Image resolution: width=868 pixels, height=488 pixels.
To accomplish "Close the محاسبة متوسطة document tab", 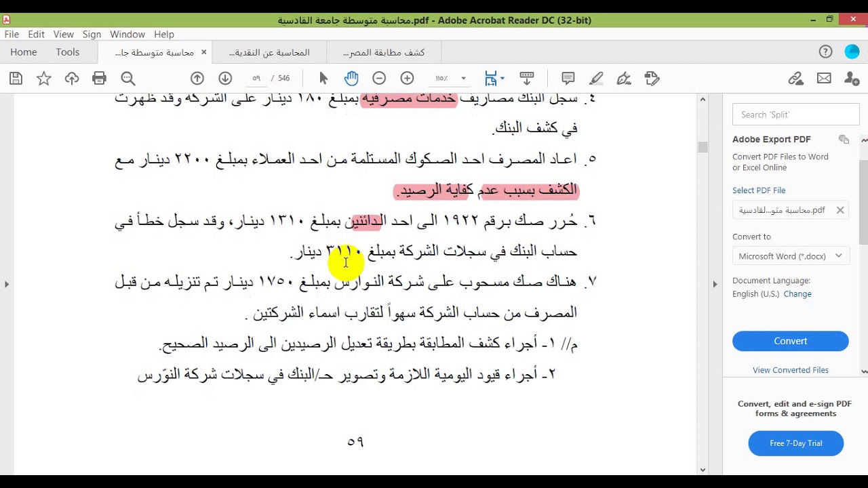I will [203, 52].
